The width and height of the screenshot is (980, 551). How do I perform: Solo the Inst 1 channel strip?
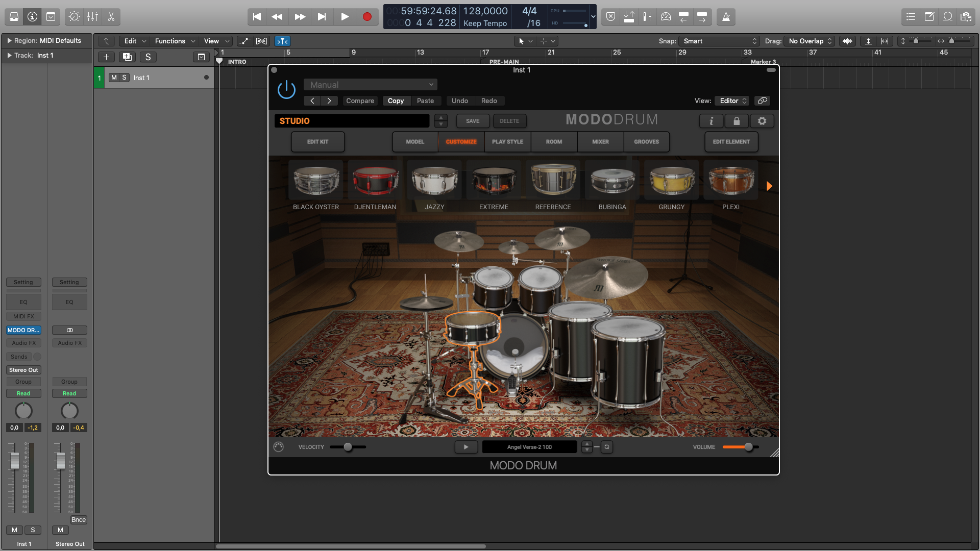(33, 530)
